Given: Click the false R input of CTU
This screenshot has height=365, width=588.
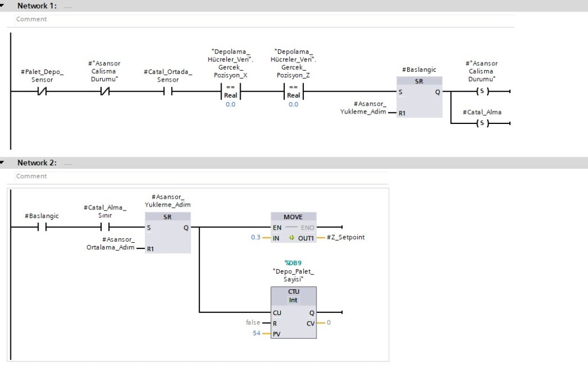Looking at the screenshot, I should pyautogui.click(x=253, y=323).
